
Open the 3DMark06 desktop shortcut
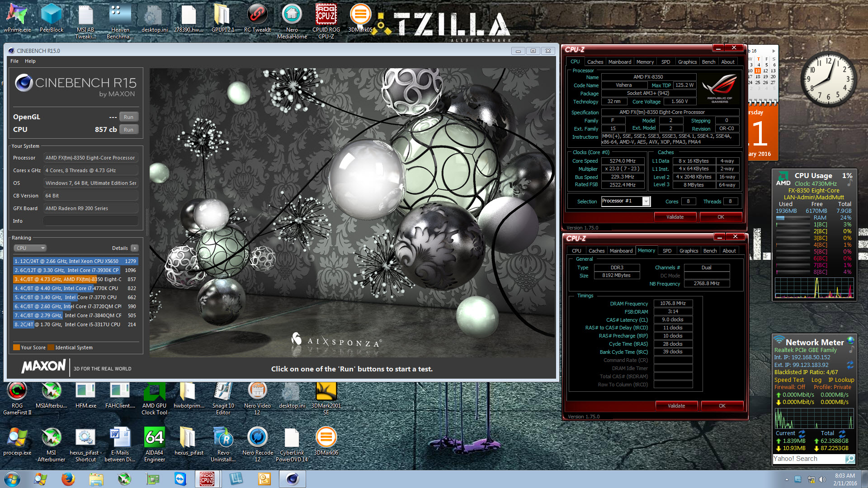pyautogui.click(x=326, y=441)
